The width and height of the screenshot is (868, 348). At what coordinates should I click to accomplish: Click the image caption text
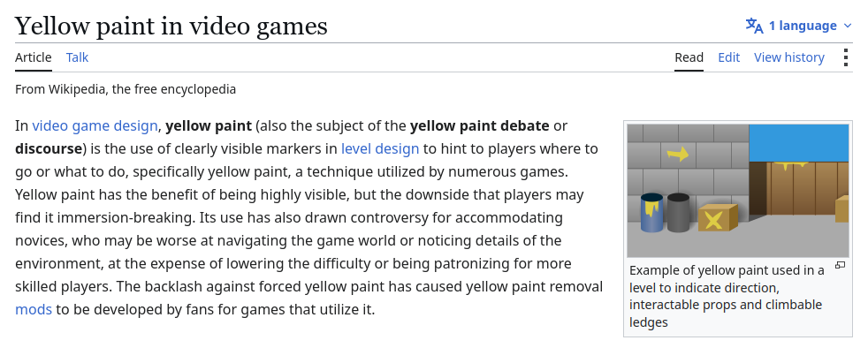pyautogui.click(x=727, y=296)
